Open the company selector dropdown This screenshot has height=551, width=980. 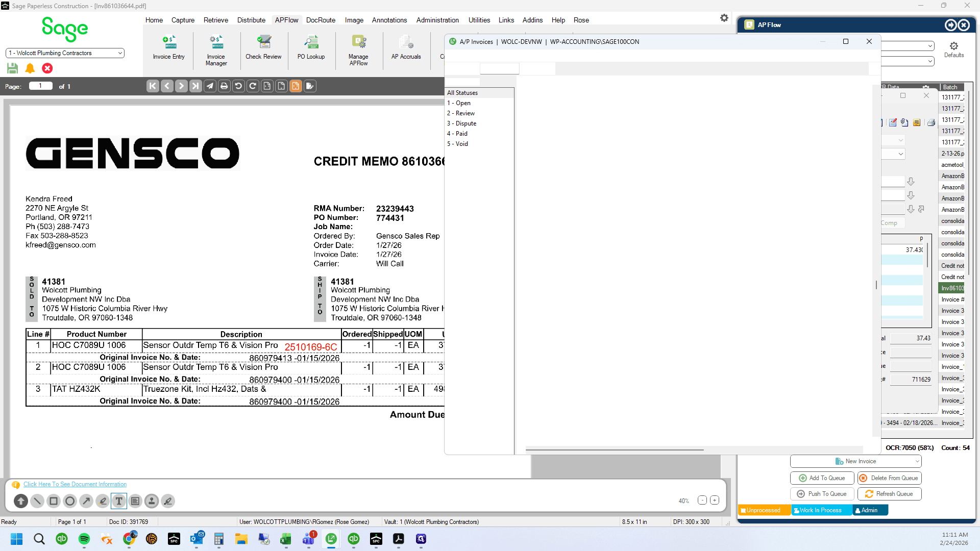click(65, 53)
